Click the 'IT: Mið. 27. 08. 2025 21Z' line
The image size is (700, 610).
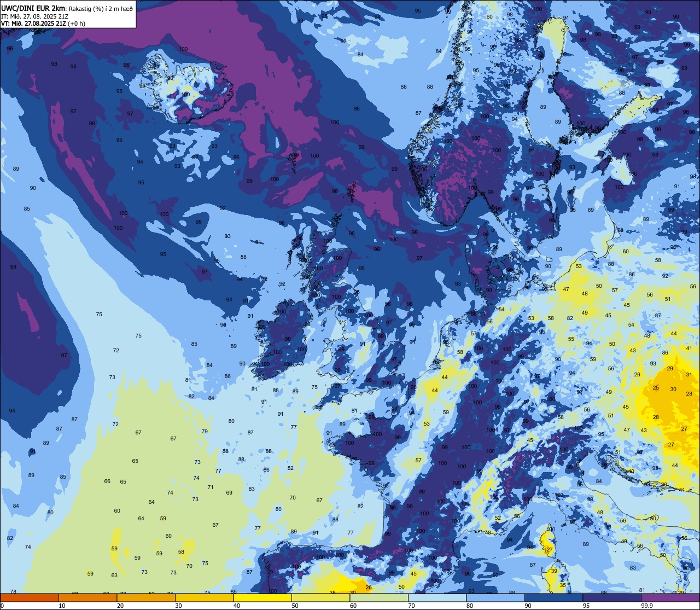point(34,16)
